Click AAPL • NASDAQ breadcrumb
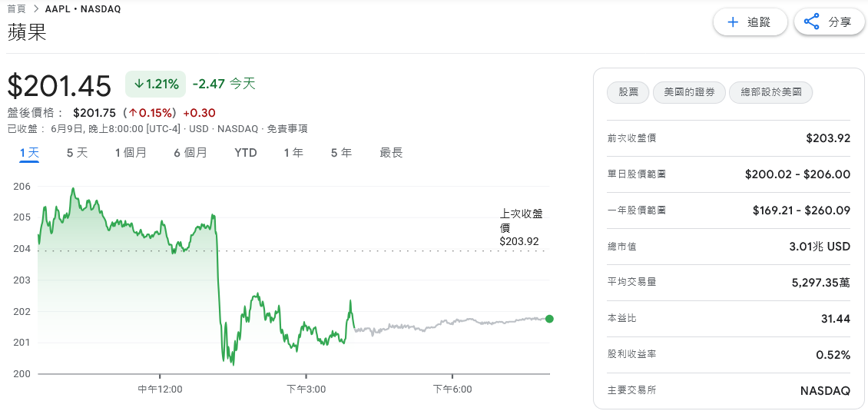868x411 pixels. (x=83, y=9)
